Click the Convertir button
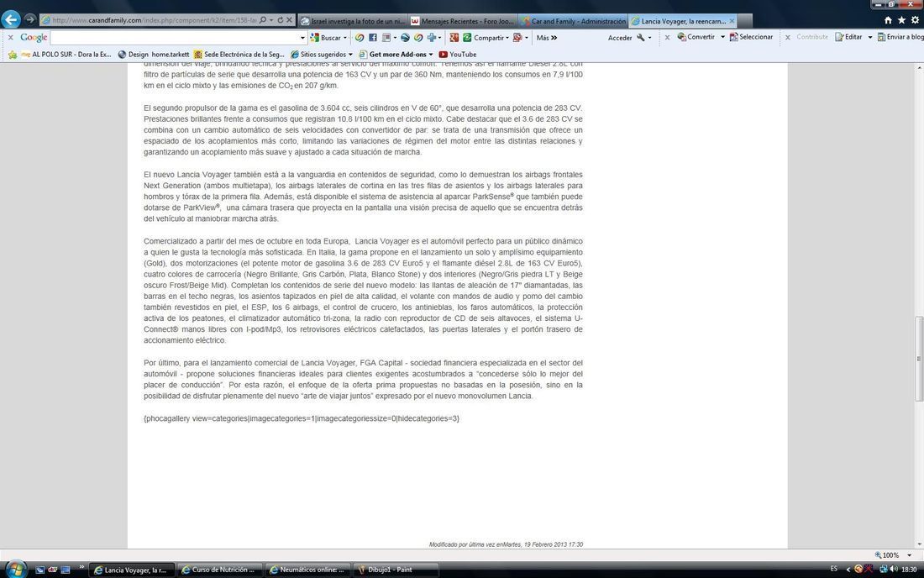This screenshot has height=578, width=924. coord(696,37)
